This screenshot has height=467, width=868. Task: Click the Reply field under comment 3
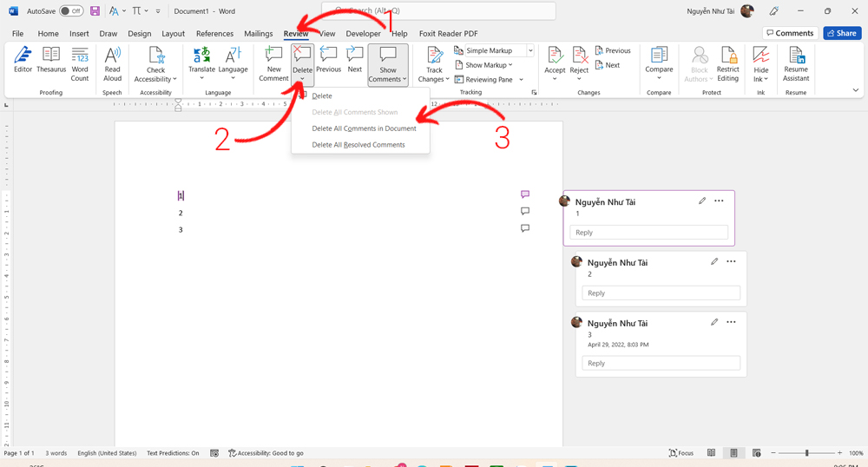click(661, 363)
